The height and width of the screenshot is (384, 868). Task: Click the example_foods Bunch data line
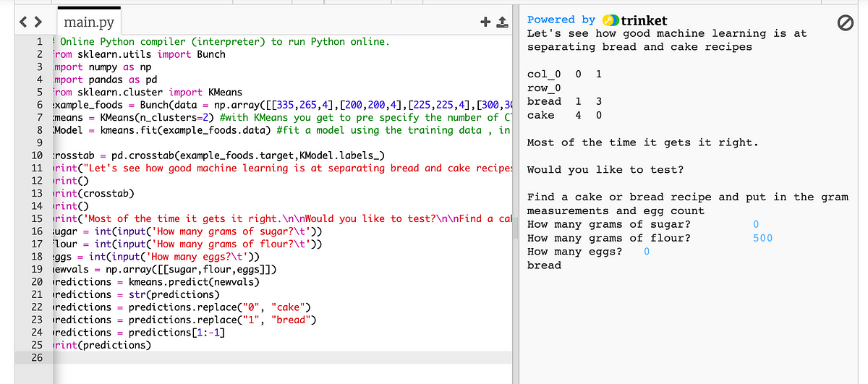point(281,105)
